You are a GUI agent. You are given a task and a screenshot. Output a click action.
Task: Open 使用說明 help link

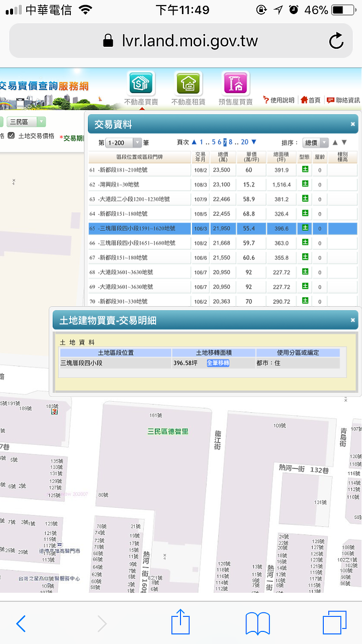(x=279, y=101)
